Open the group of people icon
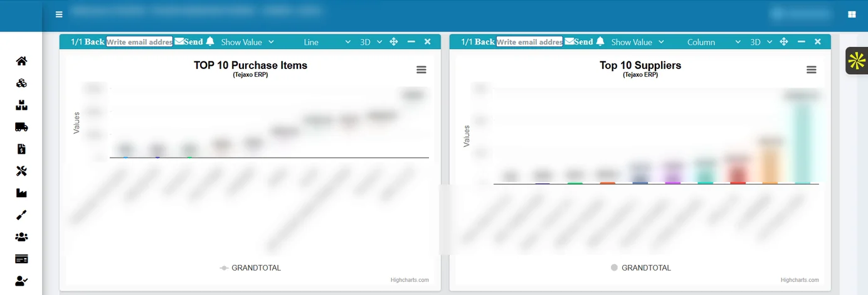The image size is (868, 295). [x=21, y=237]
